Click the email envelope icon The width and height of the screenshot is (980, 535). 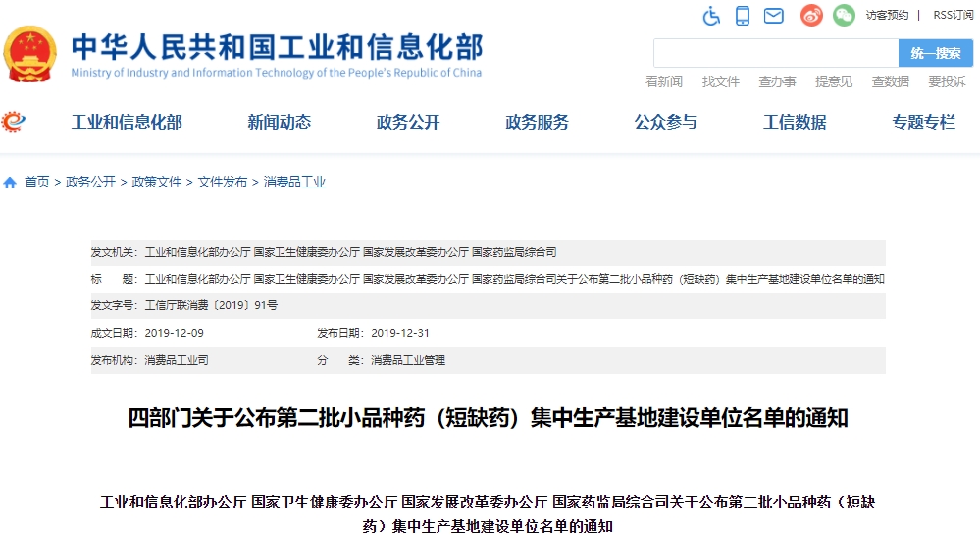pyautogui.click(x=774, y=15)
